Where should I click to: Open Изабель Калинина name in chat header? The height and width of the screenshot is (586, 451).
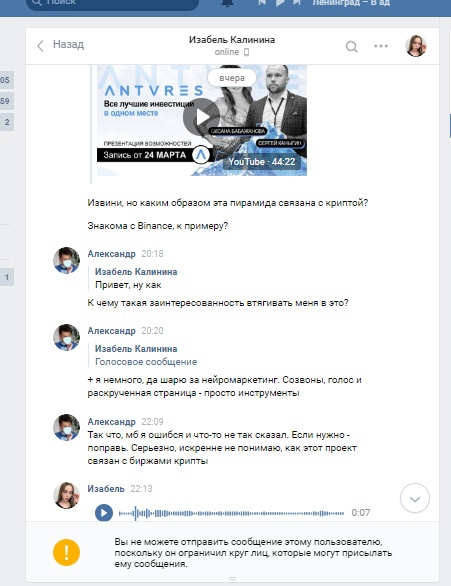(232, 40)
